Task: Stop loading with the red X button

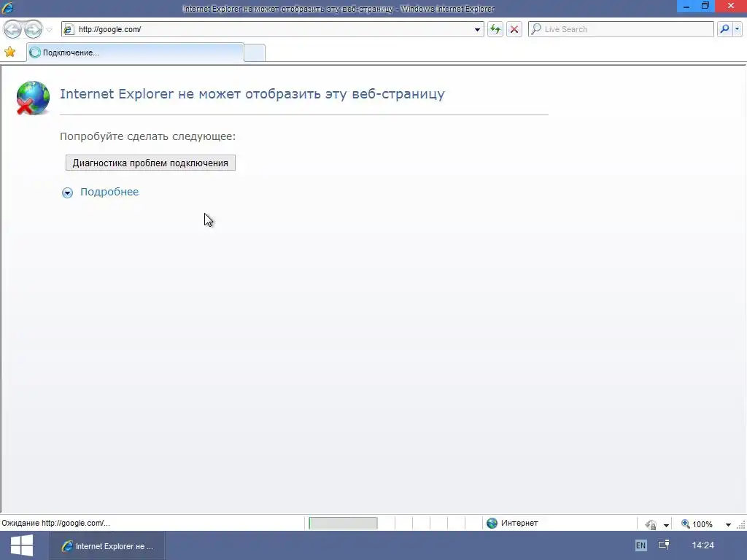Action: pos(514,29)
